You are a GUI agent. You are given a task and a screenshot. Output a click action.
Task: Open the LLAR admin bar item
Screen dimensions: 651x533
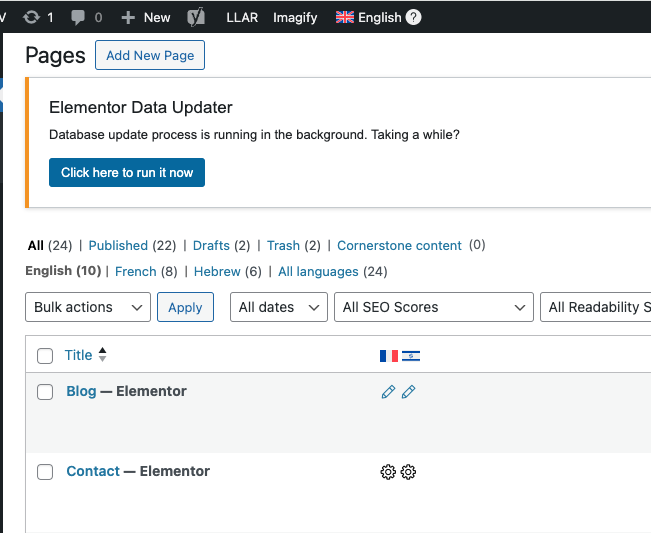pyautogui.click(x=242, y=17)
